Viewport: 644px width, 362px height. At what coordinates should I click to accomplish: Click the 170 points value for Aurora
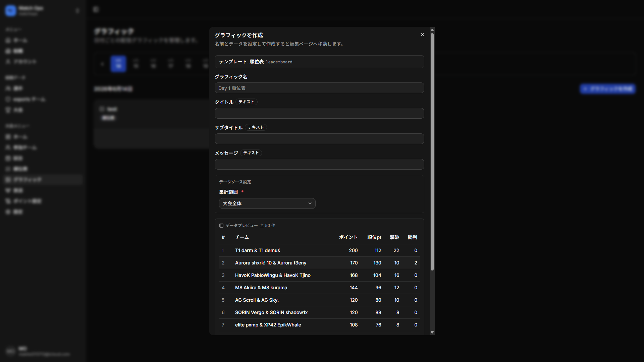pyautogui.click(x=354, y=263)
